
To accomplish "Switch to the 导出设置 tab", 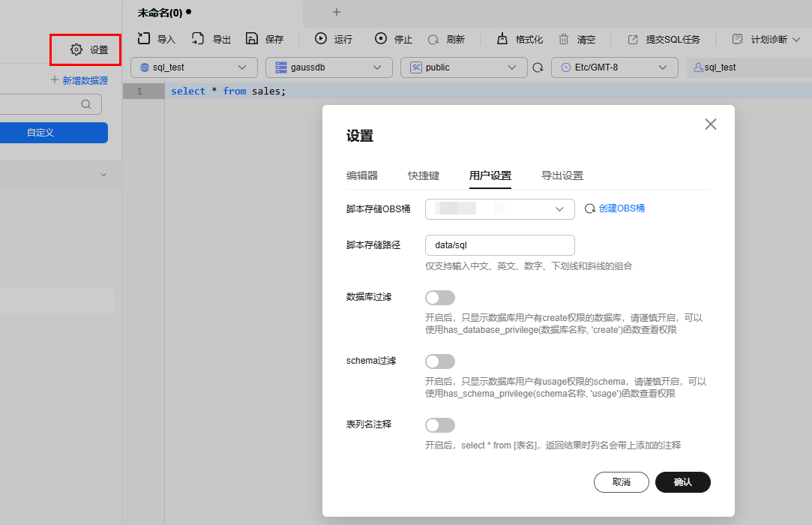I will point(562,175).
